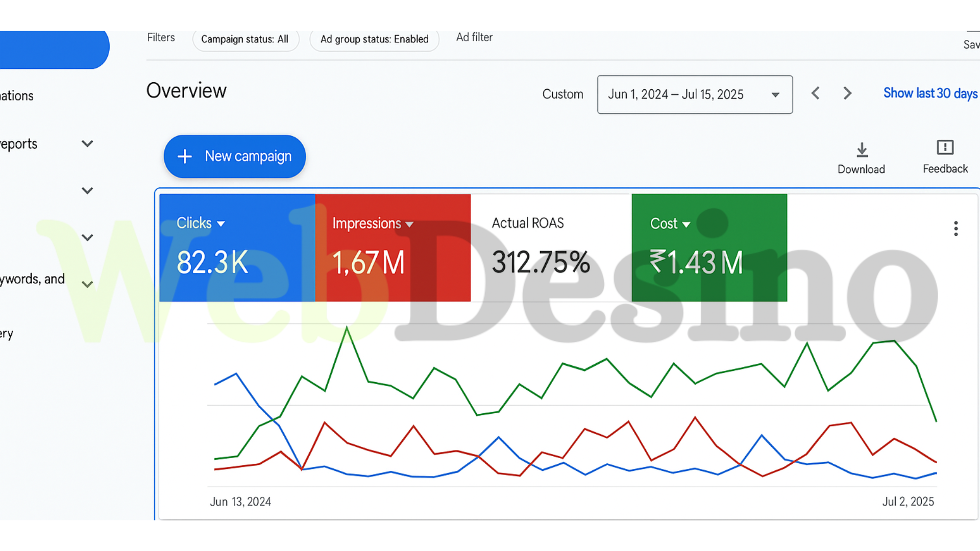
Task: Open the Clicks metric dropdown
Action: click(x=220, y=223)
